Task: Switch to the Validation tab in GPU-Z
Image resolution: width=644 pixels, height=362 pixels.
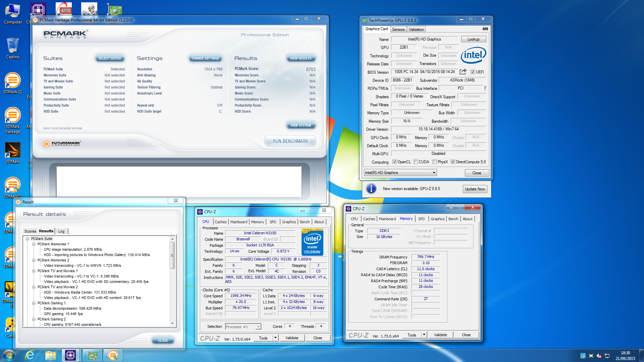Action: pos(416,29)
